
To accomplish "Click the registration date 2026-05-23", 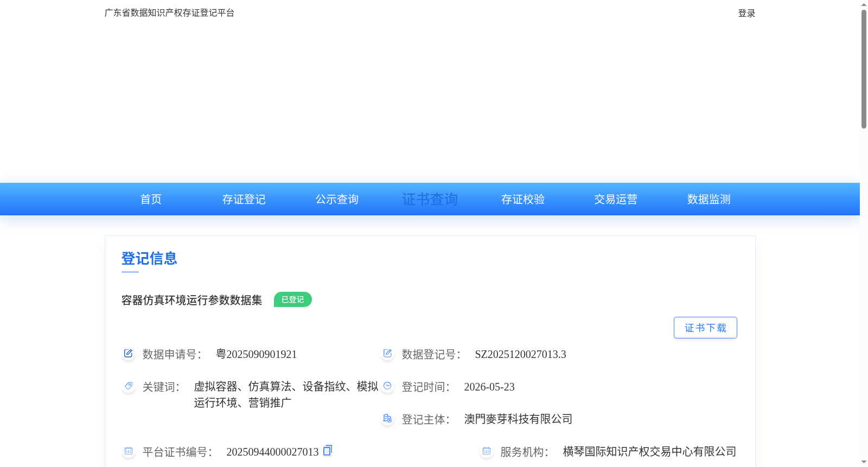I will 489,387.
